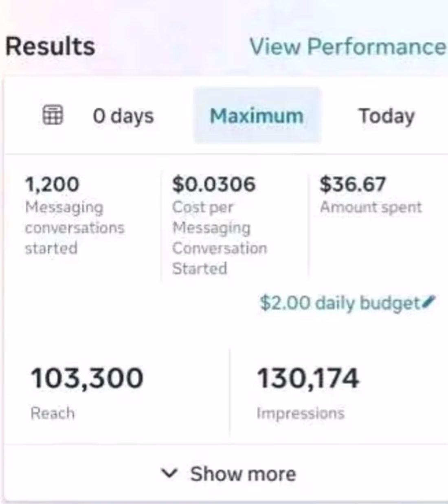Click the 1,200 conversations value
The image size is (448, 504).
(x=52, y=184)
